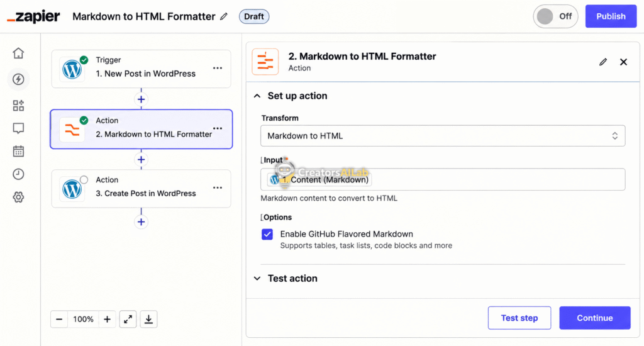Export the Zap with download icon
644x346 pixels.
tap(148, 320)
